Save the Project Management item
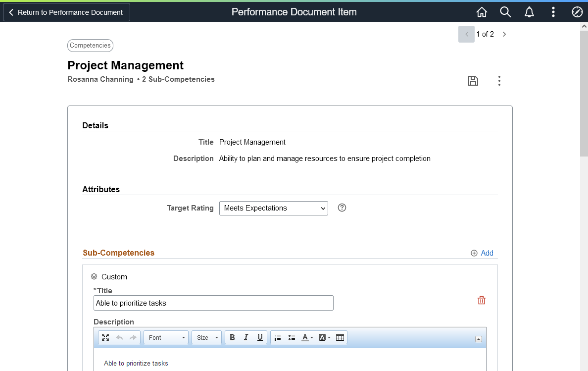Screen dimensions: 588x371 tap(473, 81)
